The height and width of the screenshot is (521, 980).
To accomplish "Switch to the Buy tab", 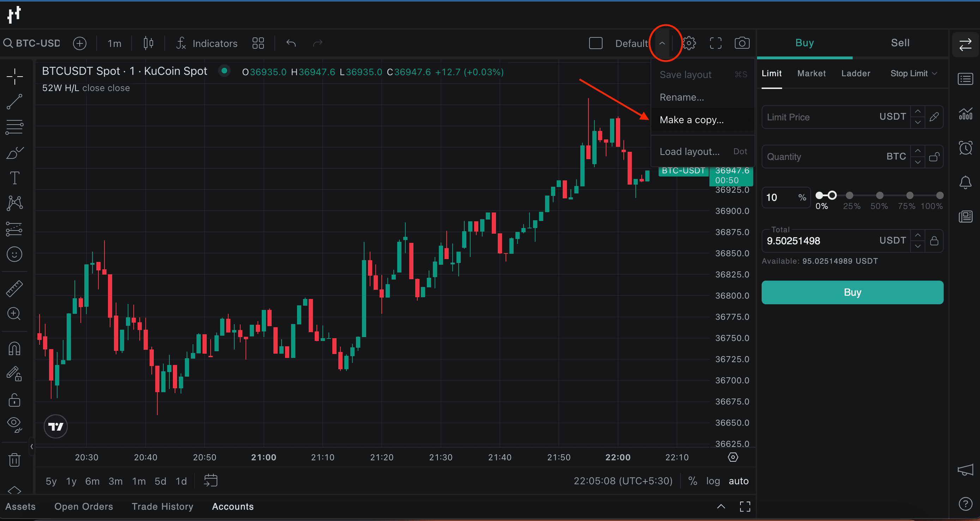I will pos(804,43).
